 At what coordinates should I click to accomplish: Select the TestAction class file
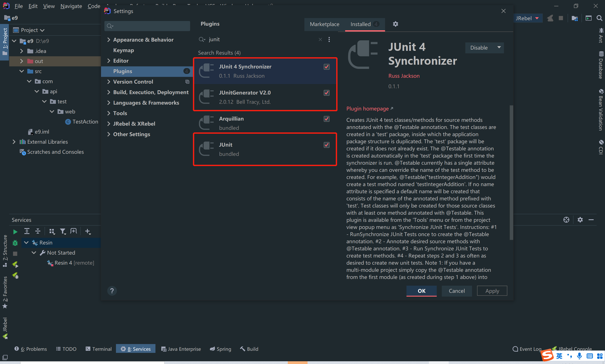point(82,122)
